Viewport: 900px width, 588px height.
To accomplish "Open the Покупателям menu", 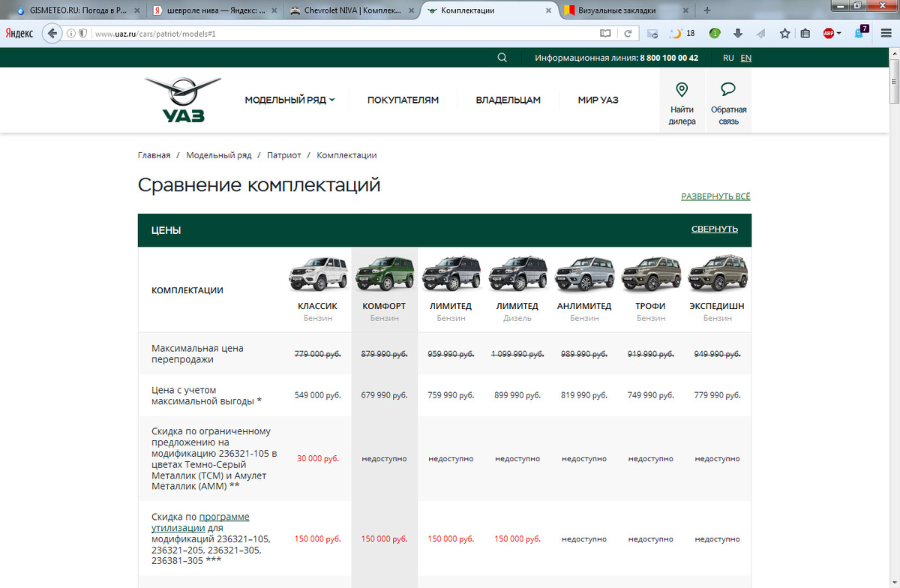I will click(403, 100).
